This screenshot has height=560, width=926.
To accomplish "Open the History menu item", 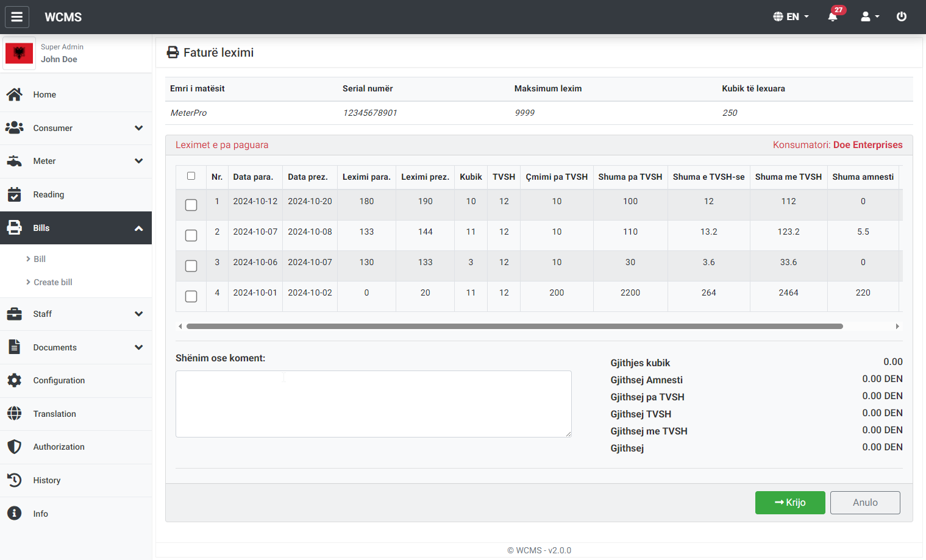I will click(x=76, y=480).
